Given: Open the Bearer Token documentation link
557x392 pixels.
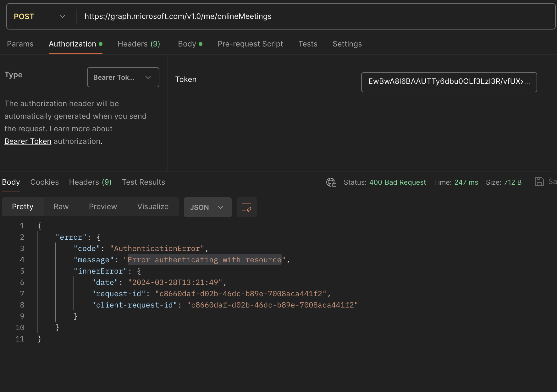Looking at the screenshot, I should pos(28,141).
